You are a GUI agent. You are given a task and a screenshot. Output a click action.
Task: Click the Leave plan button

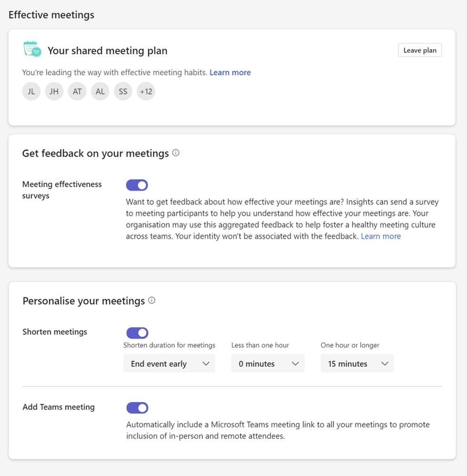420,51
